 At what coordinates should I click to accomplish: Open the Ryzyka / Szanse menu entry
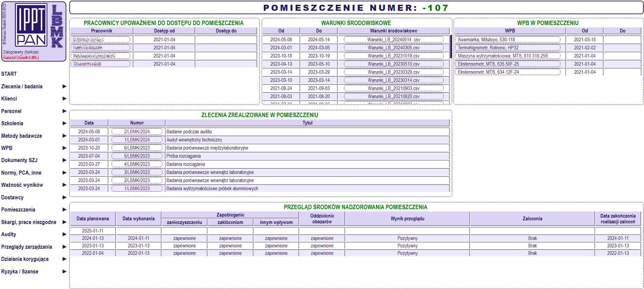20,271
